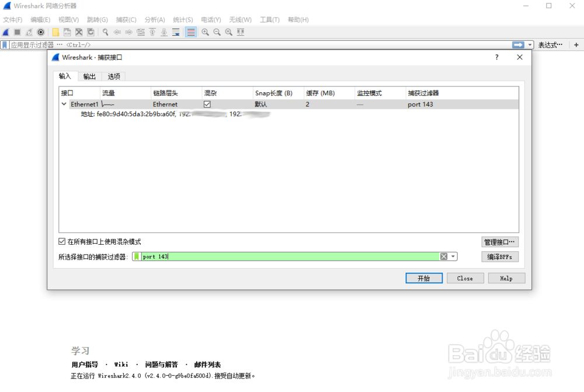Click into the display filter input field
Image resolution: width=584 pixels, height=392 pixels.
260,45
